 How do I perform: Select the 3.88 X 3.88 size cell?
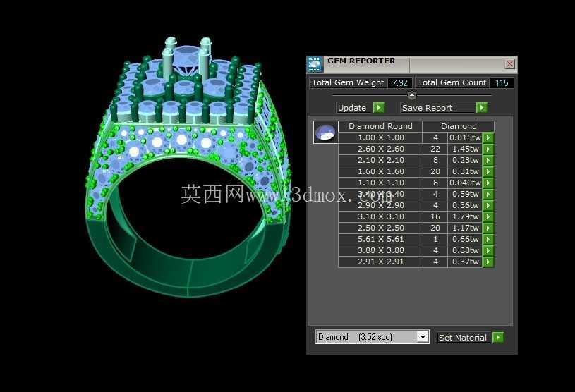click(x=381, y=250)
